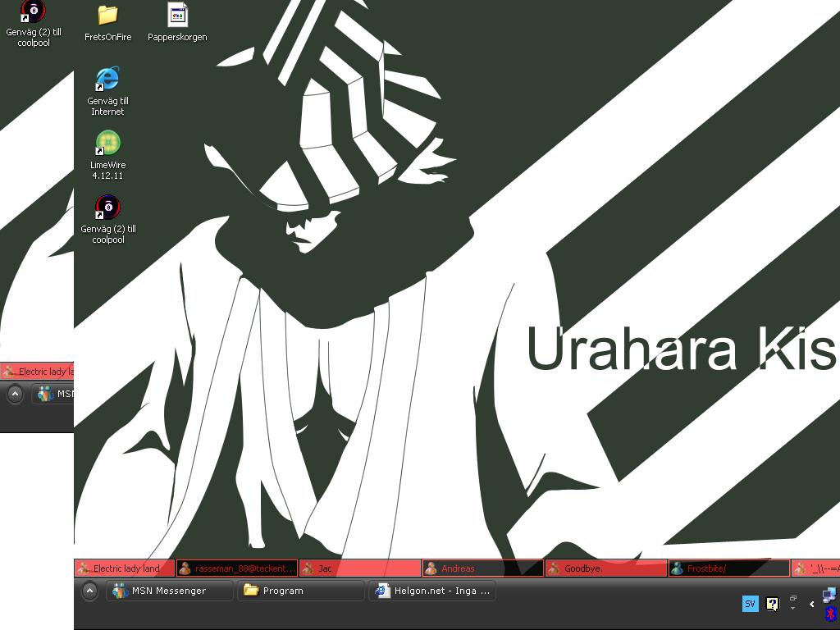Switch to the Program taskbar button
840x630 pixels.
(x=301, y=591)
